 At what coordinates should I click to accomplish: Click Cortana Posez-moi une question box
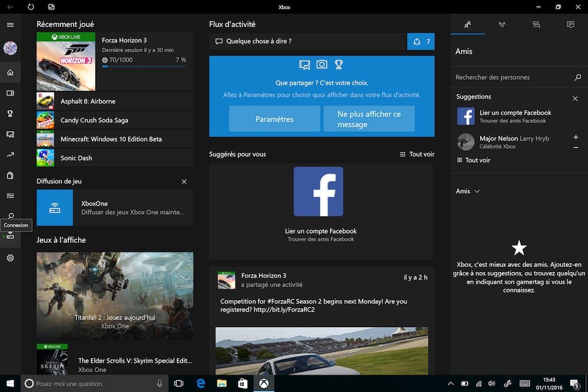pyautogui.click(x=94, y=383)
